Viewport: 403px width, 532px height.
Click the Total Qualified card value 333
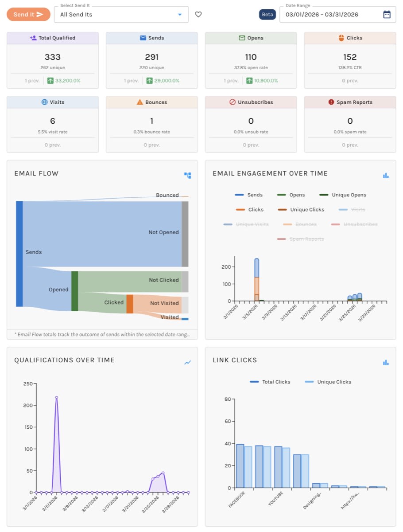53,57
